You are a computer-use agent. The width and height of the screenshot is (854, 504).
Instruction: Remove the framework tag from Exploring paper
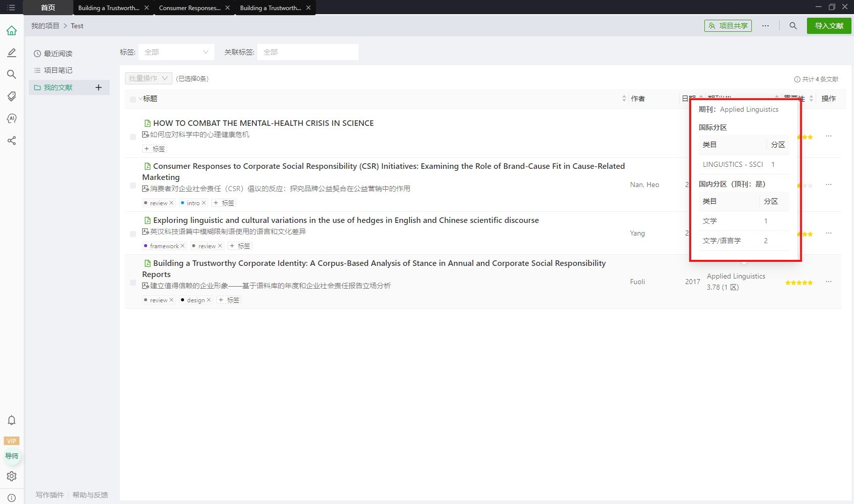click(183, 246)
